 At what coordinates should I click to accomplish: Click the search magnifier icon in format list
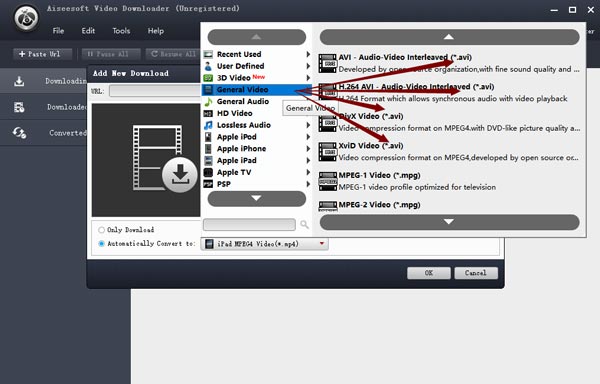pyautogui.click(x=304, y=225)
